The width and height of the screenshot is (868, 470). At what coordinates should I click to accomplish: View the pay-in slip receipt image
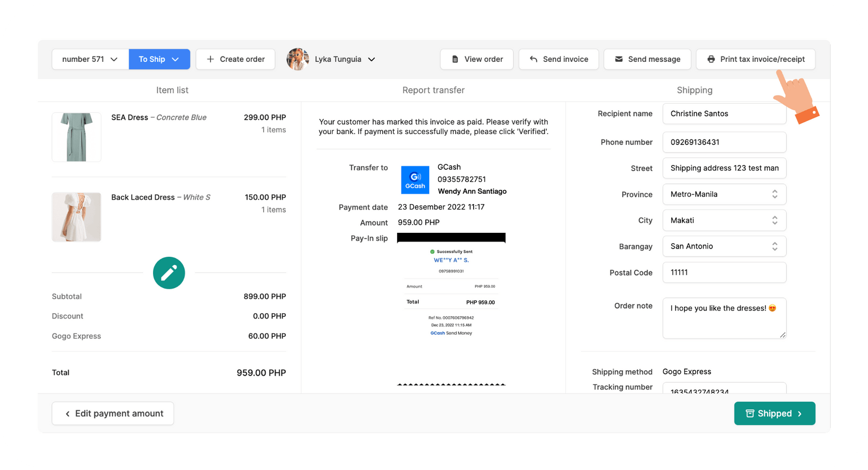point(451,308)
